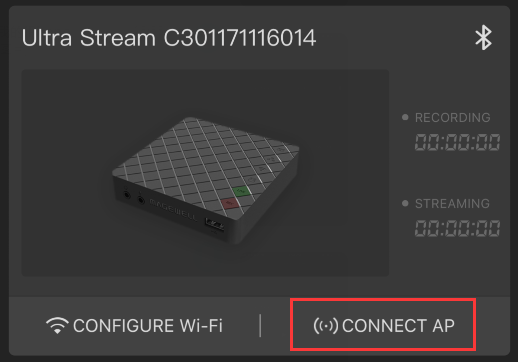The image size is (518, 362).
Task: Click the RECORDING status dot
Action: [x=405, y=117]
